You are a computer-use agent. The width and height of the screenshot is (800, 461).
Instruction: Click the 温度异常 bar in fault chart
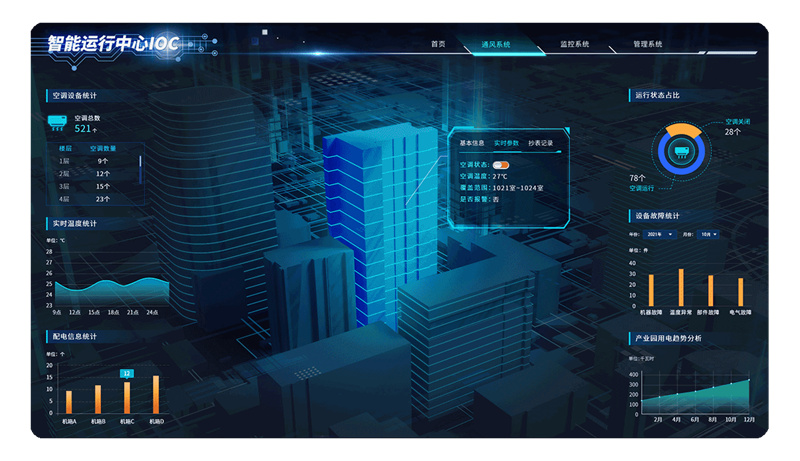[x=681, y=287]
